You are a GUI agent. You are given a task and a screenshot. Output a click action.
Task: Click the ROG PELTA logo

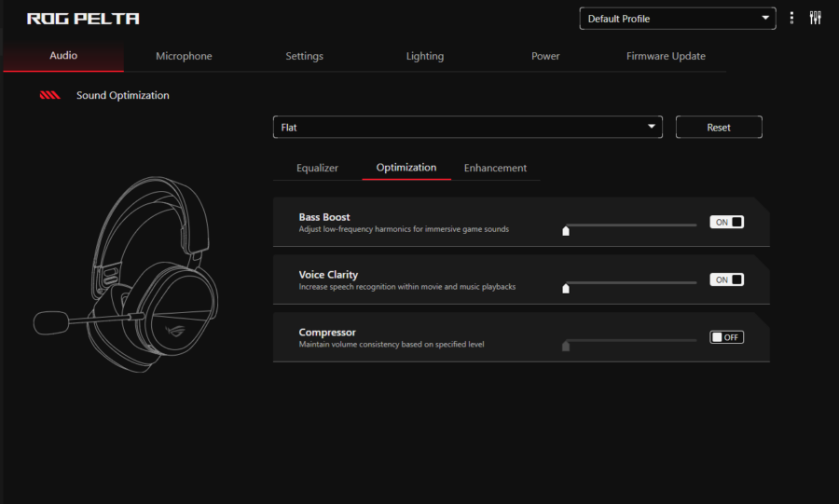pyautogui.click(x=83, y=19)
